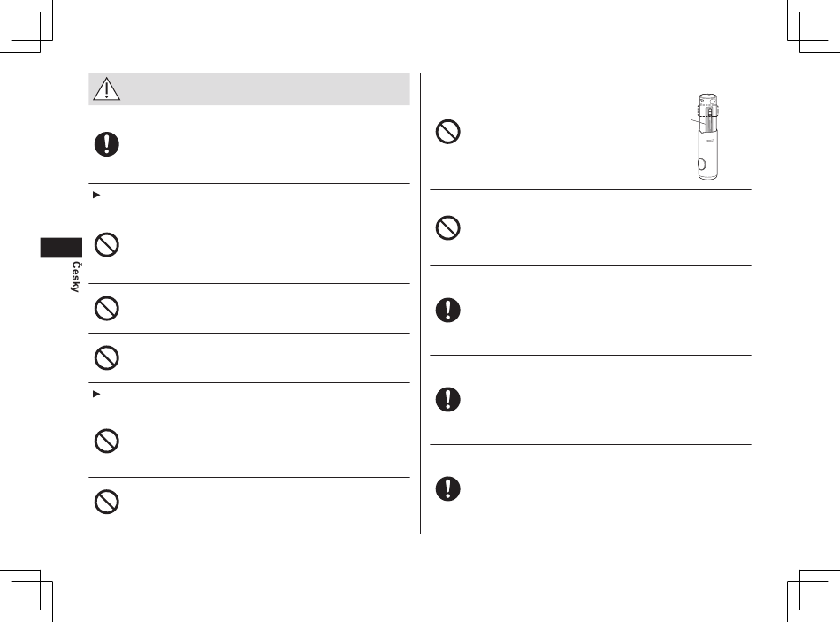The image size is (840, 622).
Task: Click the prohibition icon directly below second arrow bullet
Action: [107, 442]
